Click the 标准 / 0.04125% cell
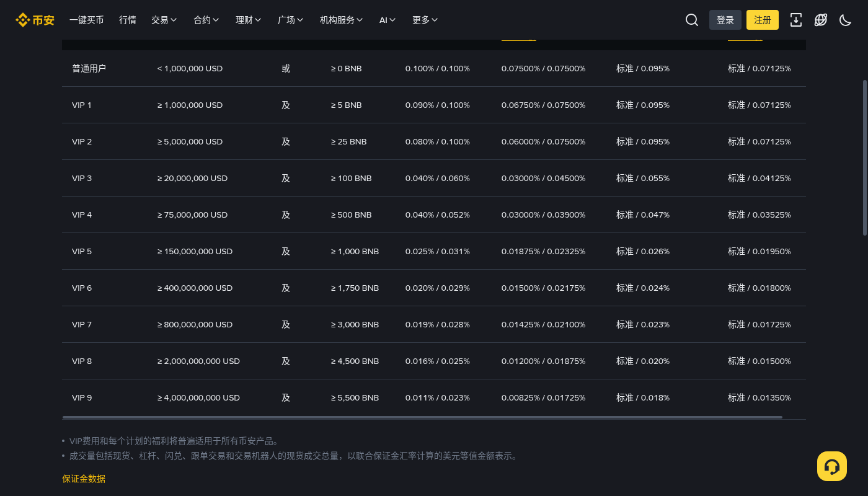The width and height of the screenshot is (868, 496). click(759, 178)
